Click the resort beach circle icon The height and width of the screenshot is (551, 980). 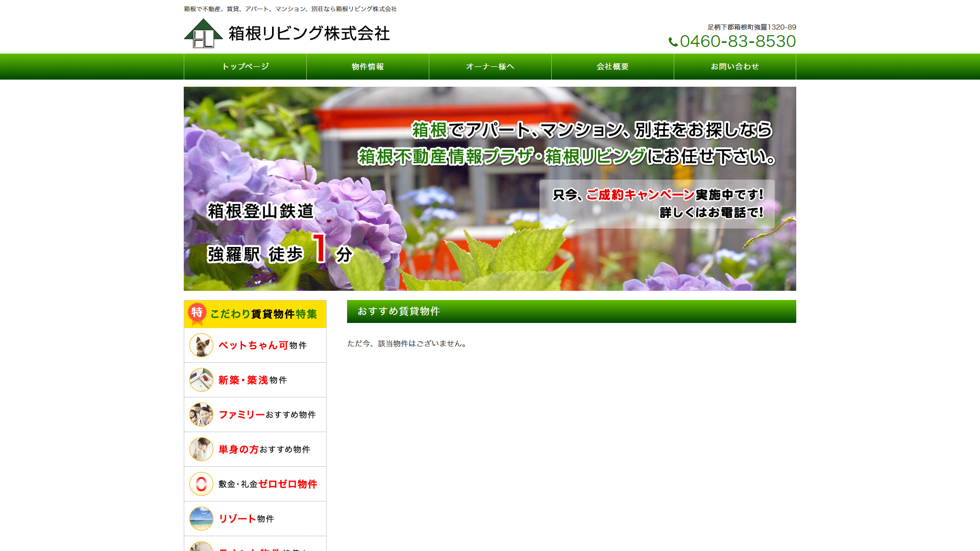tap(201, 519)
